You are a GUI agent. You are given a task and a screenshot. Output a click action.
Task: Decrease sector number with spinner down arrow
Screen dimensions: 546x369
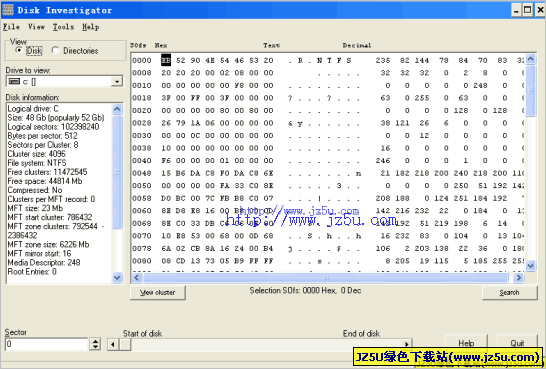tap(95, 347)
